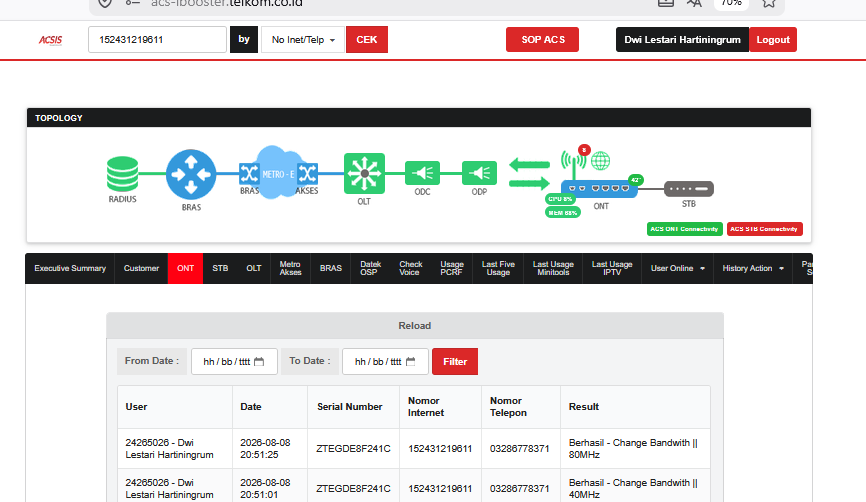Viewport: 866px width, 502px height.
Task: Open the Executive Summary tab
Action: point(70,268)
